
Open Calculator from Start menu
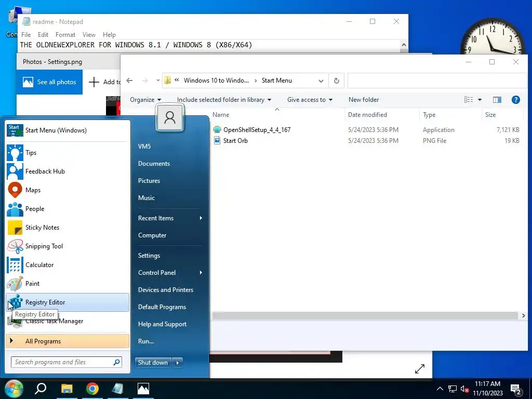pos(67,264)
